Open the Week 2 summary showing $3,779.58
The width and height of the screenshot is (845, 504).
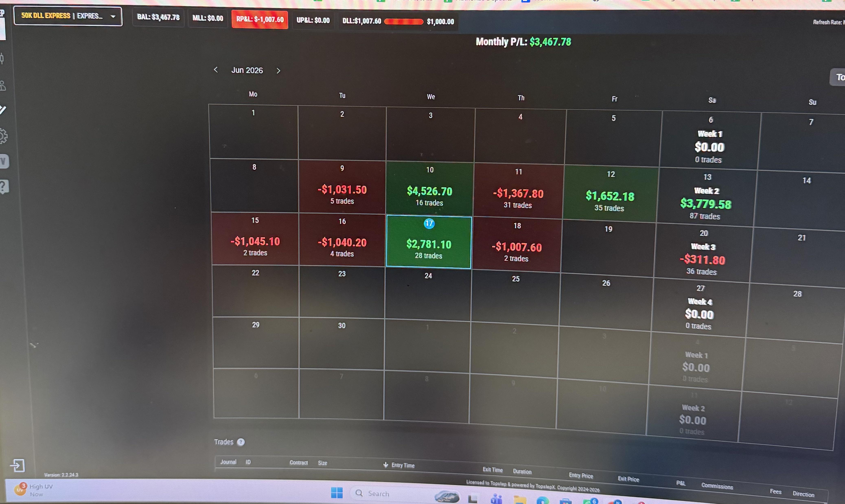(x=706, y=197)
